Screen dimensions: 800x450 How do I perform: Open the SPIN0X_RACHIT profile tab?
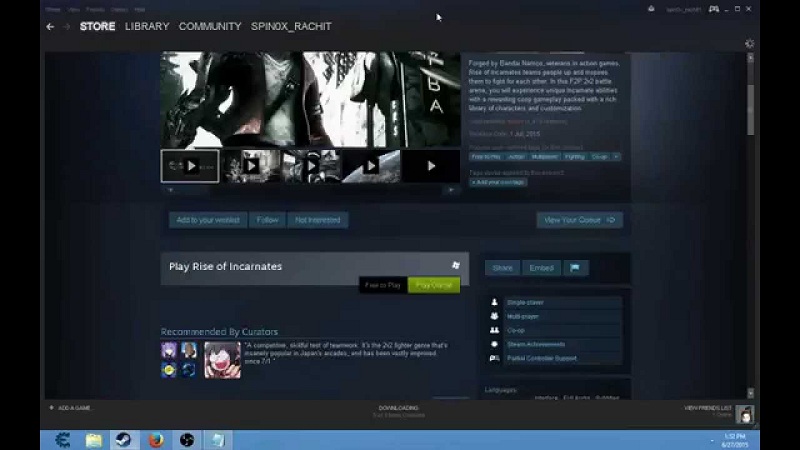291,27
